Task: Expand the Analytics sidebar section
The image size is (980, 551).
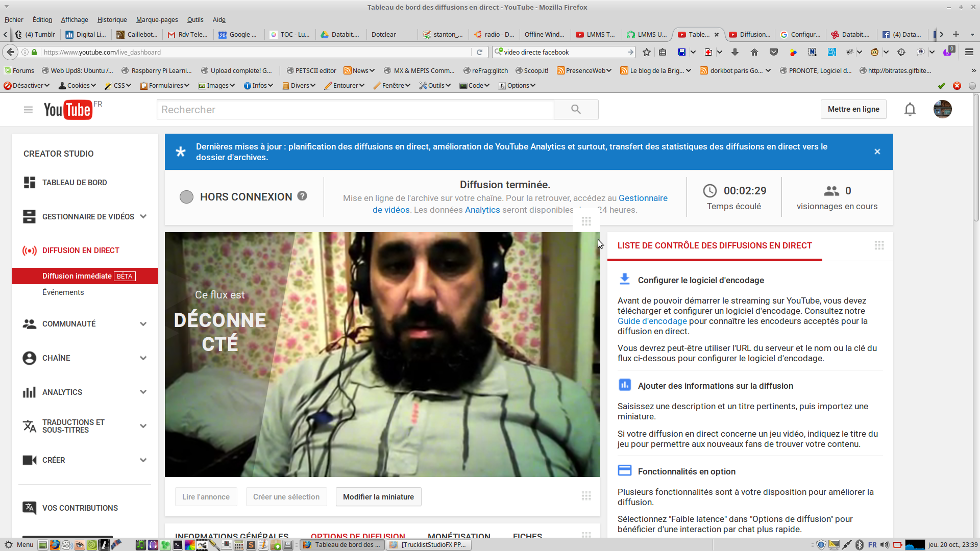Action: click(x=143, y=392)
